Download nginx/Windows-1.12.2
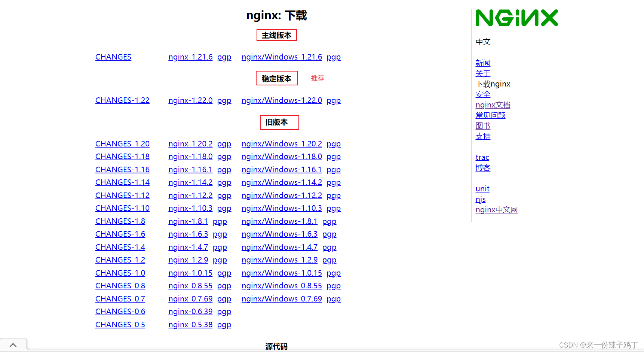 pos(282,195)
